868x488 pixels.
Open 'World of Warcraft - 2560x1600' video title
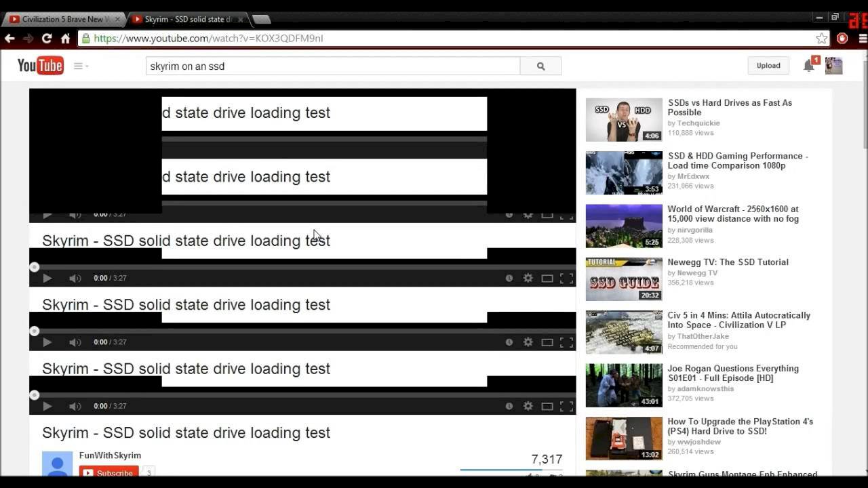click(733, 213)
